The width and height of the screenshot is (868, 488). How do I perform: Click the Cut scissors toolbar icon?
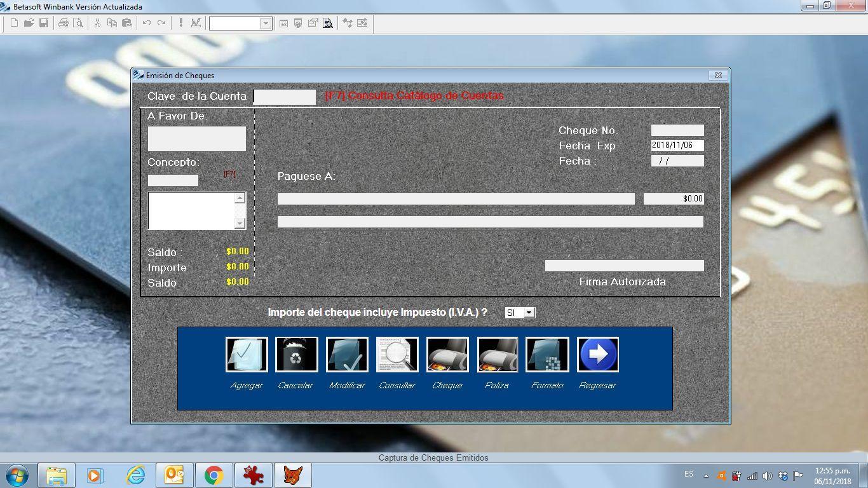click(97, 23)
